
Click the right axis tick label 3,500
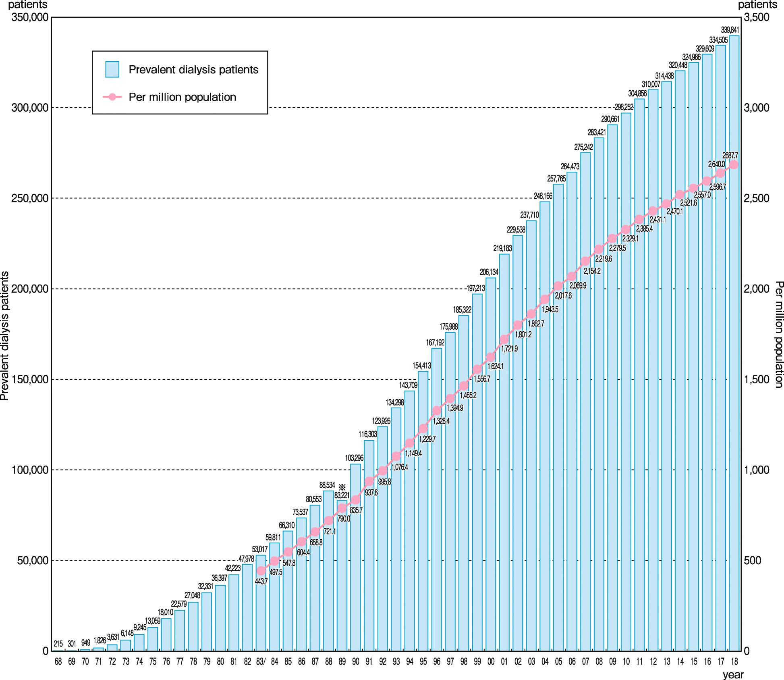coord(756,17)
